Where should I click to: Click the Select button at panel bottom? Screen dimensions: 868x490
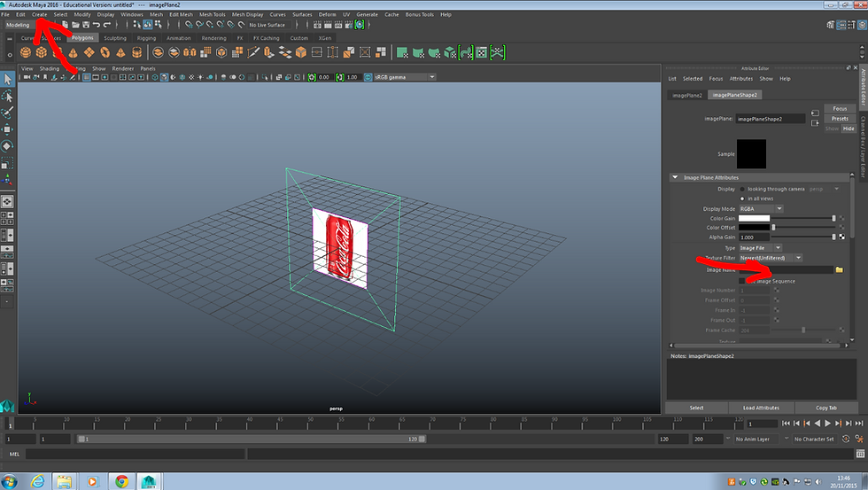[x=696, y=408]
